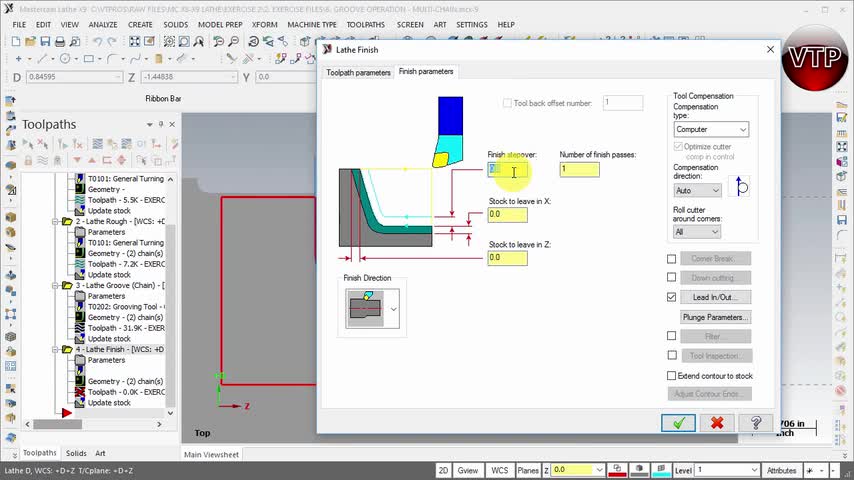Click the Fillet entities icon
Screen dimensions: 854x480
pos(112,58)
